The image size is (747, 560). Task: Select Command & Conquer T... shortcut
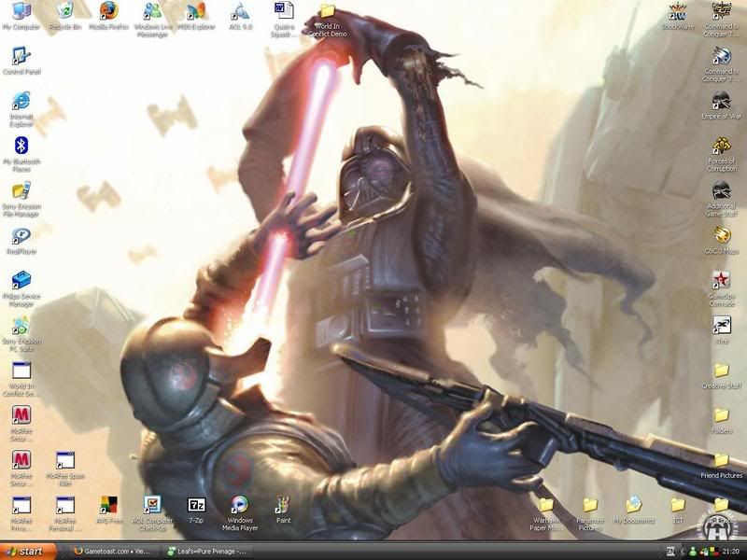click(721, 19)
